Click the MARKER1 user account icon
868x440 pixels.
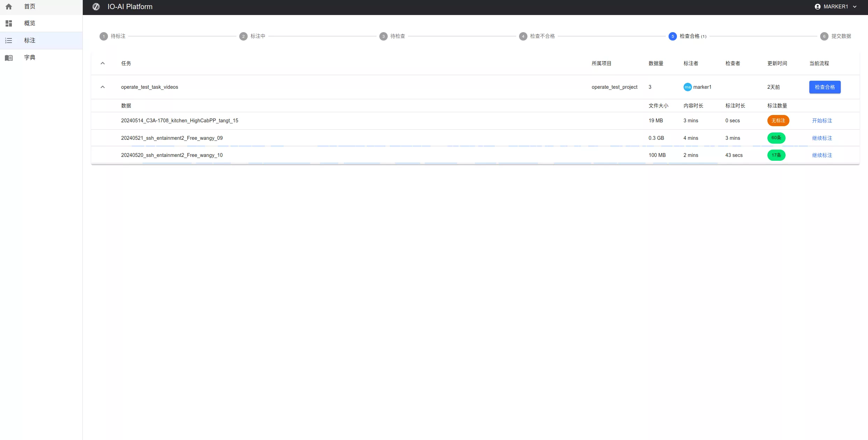817,7
